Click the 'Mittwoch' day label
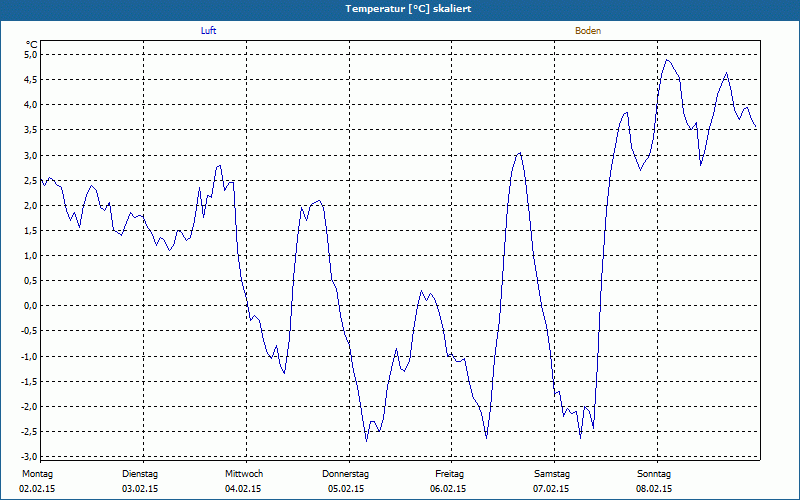This screenshot has height=500, width=800. coord(244,474)
